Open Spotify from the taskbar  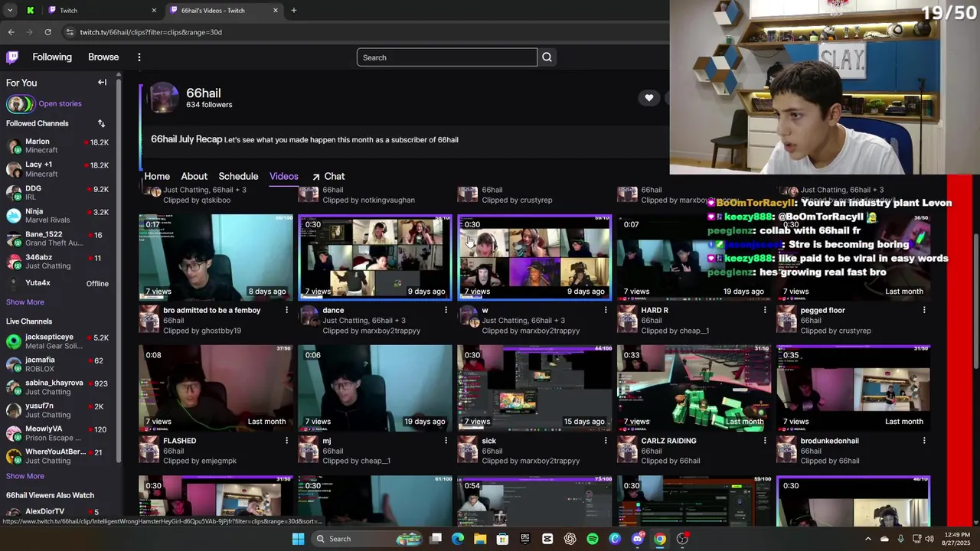click(x=593, y=539)
